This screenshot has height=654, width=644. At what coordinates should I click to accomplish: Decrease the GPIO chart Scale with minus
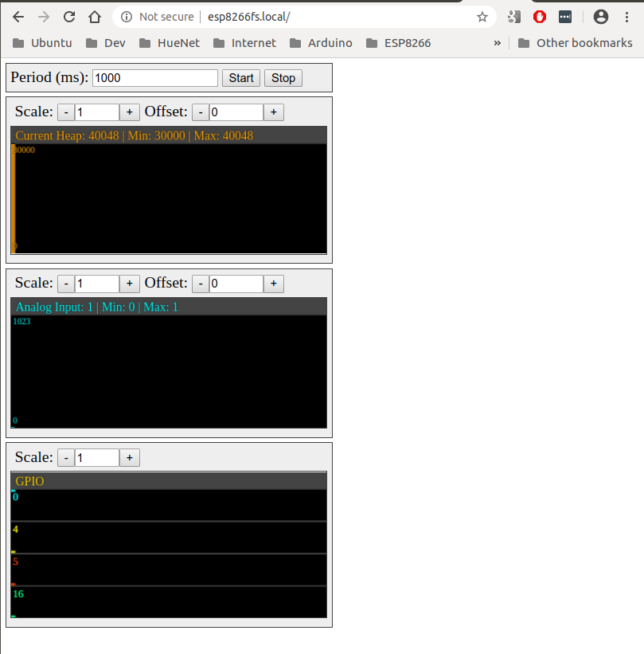pos(67,458)
